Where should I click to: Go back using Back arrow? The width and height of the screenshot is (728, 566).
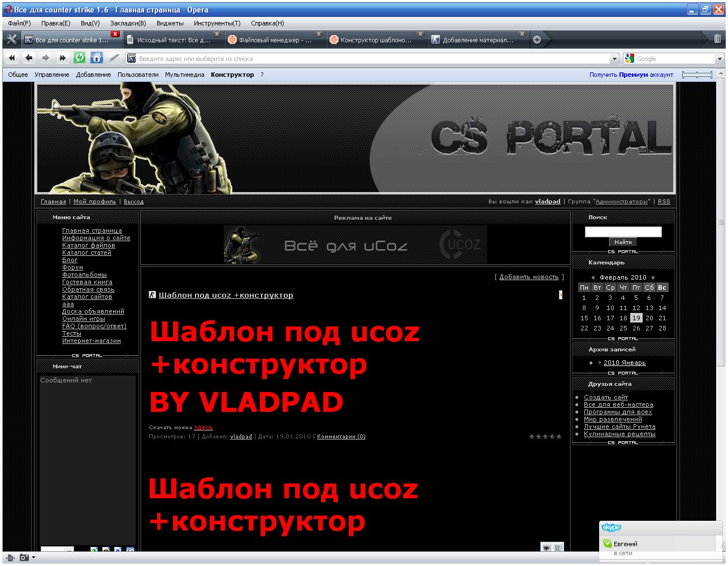29,58
